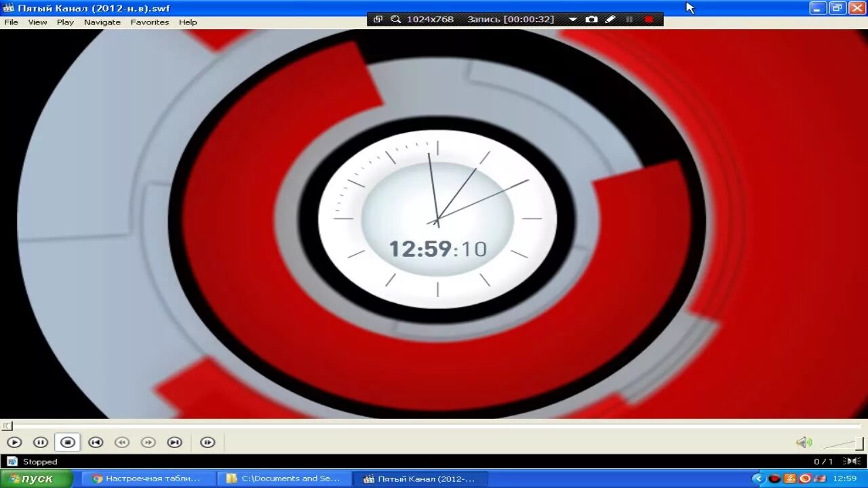Click the status bar file-type icon
Screen dimensions: 868x488
click(12, 462)
